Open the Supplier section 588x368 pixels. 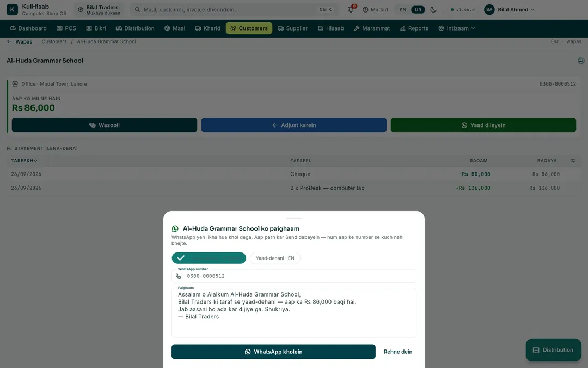292,28
